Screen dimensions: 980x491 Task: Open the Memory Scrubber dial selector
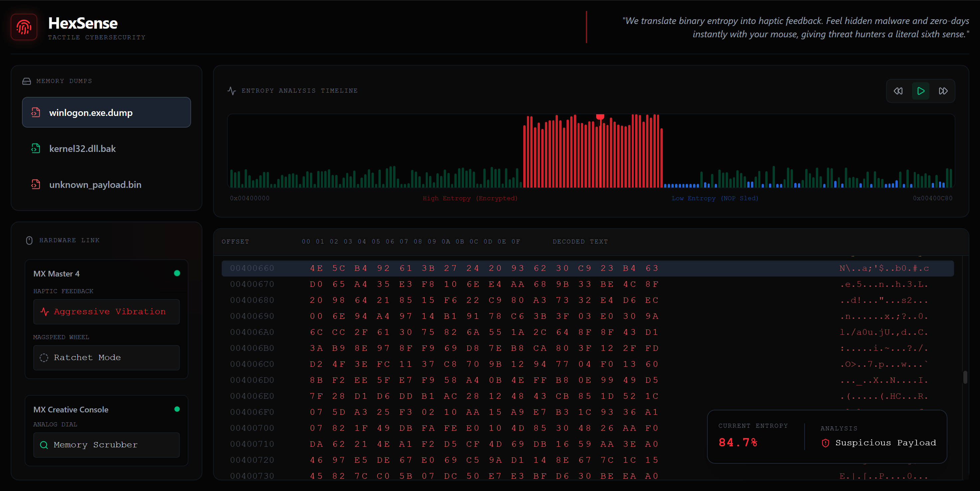click(106, 445)
